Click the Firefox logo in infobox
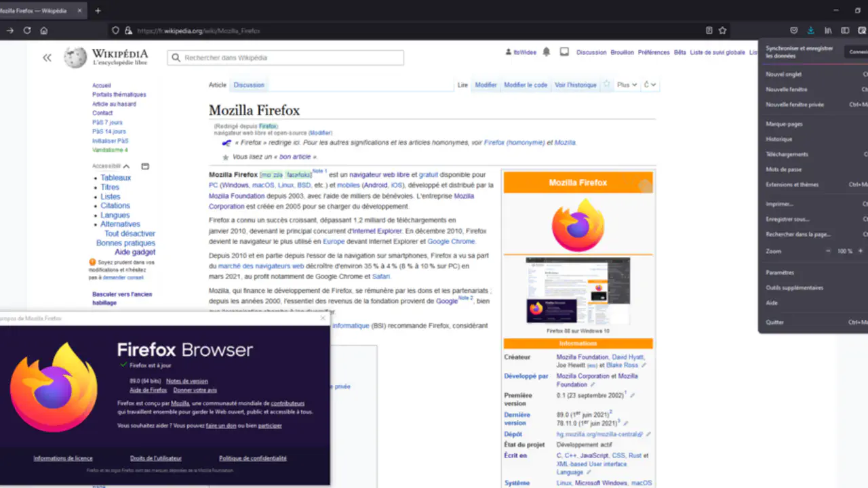Image resolution: width=868 pixels, height=488 pixels. point(578,225)
